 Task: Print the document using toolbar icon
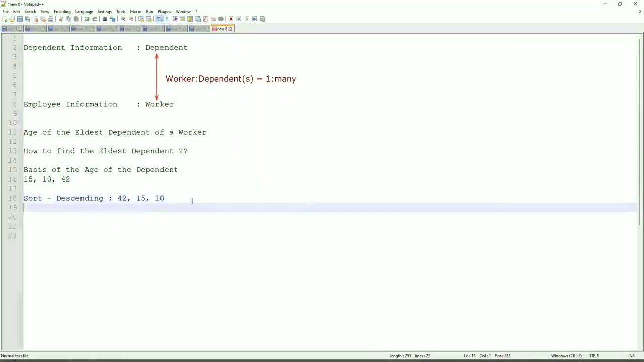coord(50,19)
